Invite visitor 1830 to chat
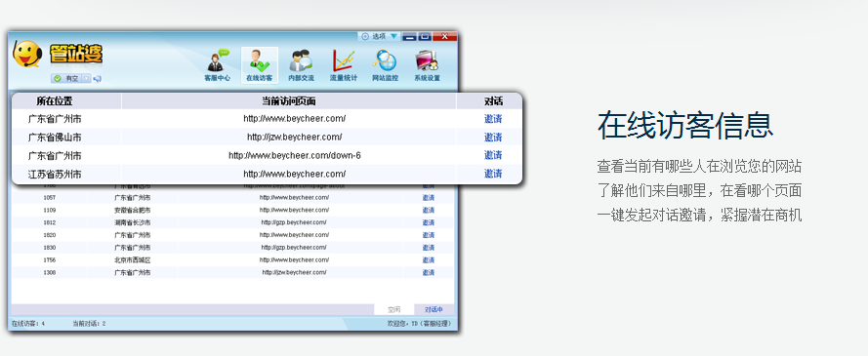This screenshot has height=356, width=868. click(x=429, y=248)
